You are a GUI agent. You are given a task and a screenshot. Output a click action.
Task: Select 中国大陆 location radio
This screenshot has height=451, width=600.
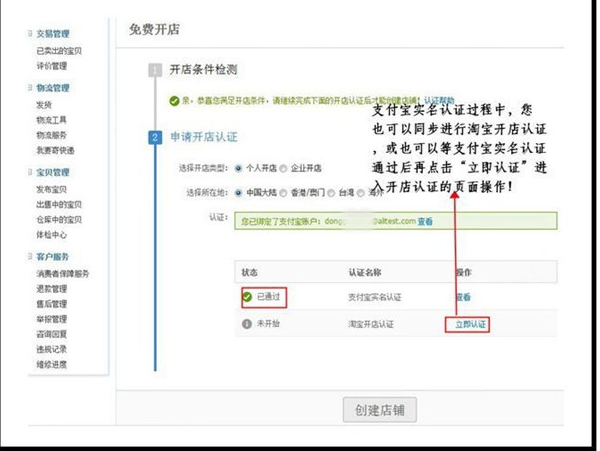(x=238, y=193)
